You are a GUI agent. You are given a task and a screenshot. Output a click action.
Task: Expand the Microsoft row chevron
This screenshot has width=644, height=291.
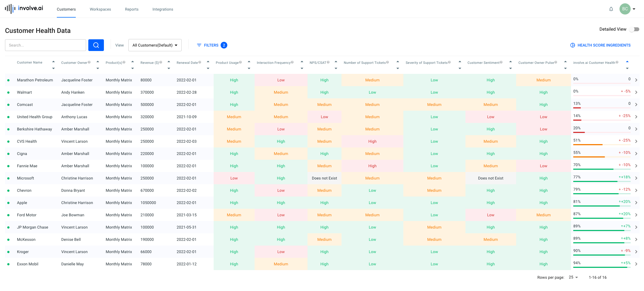[636, 178]
